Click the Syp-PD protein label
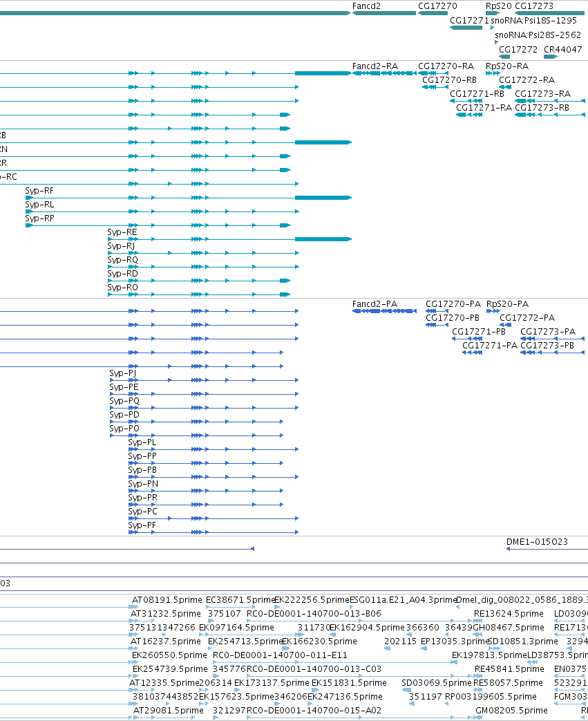588x721 pixels. click(124, 415)
